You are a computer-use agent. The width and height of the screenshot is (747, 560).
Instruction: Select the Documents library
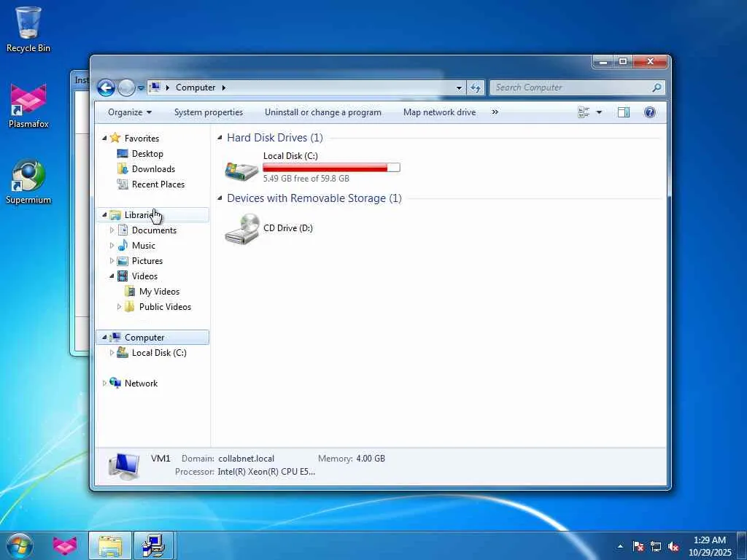[x=154, y=230]
